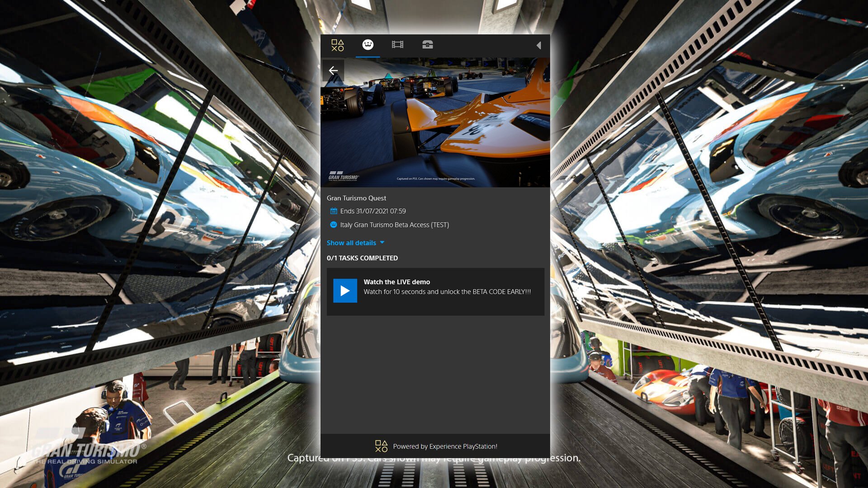Select the media tab menu item

[397, 44]
